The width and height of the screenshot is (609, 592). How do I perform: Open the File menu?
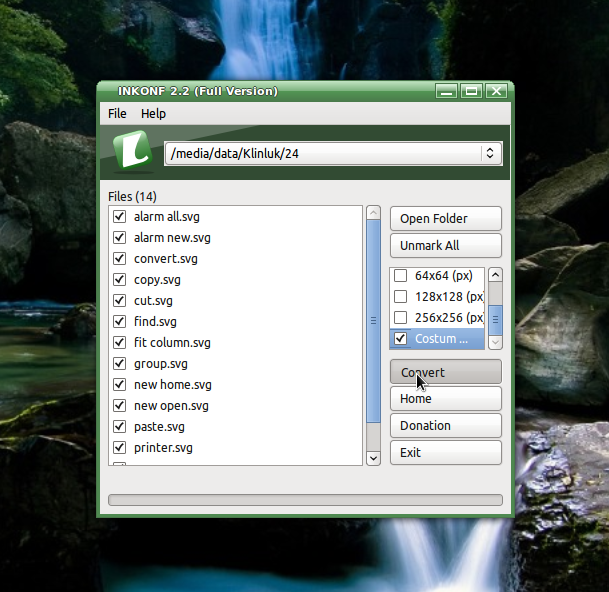click(x=117, y=113)
